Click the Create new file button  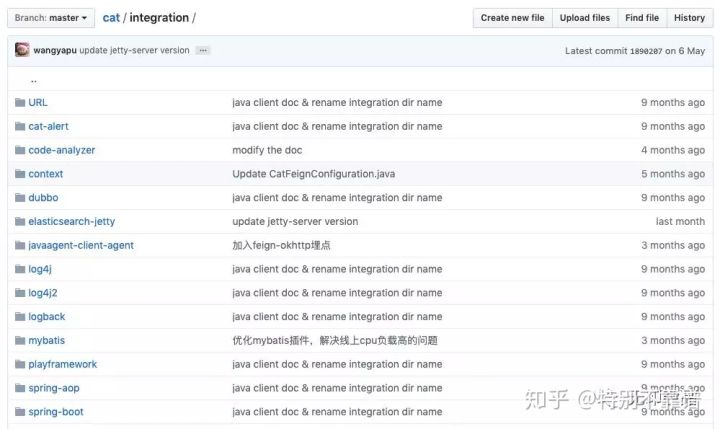(x=512, y=18)
